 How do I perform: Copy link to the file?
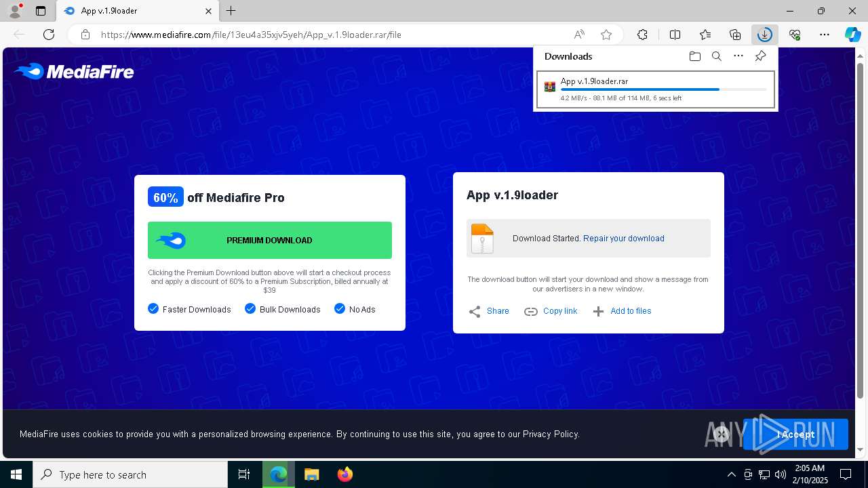pyautogui.click(x=551, y=311)
